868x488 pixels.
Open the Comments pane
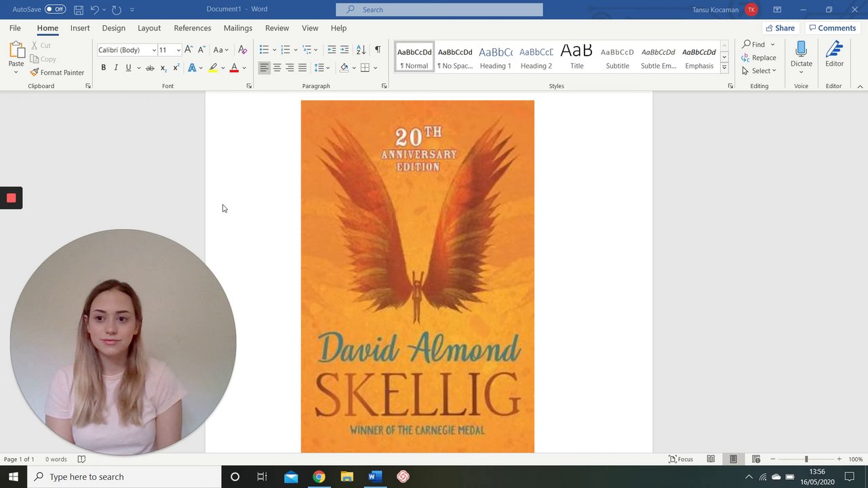tap(832, 28)
